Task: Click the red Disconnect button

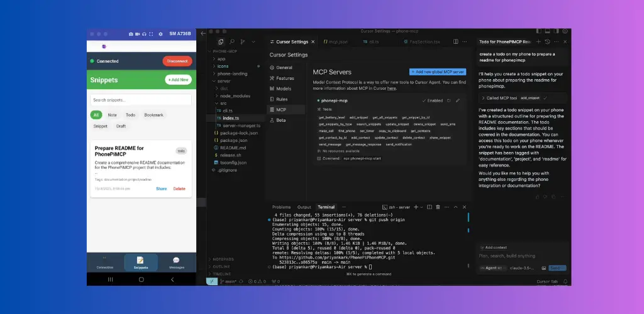Action: pyautogui.click(x=177, y=61)
